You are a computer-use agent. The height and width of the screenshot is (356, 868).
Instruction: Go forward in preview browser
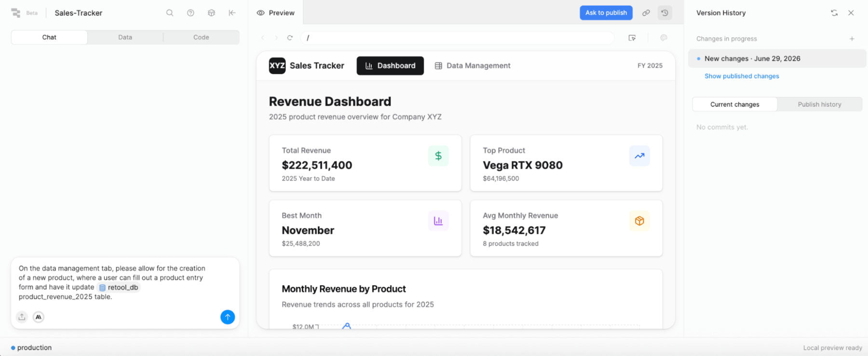276,38
